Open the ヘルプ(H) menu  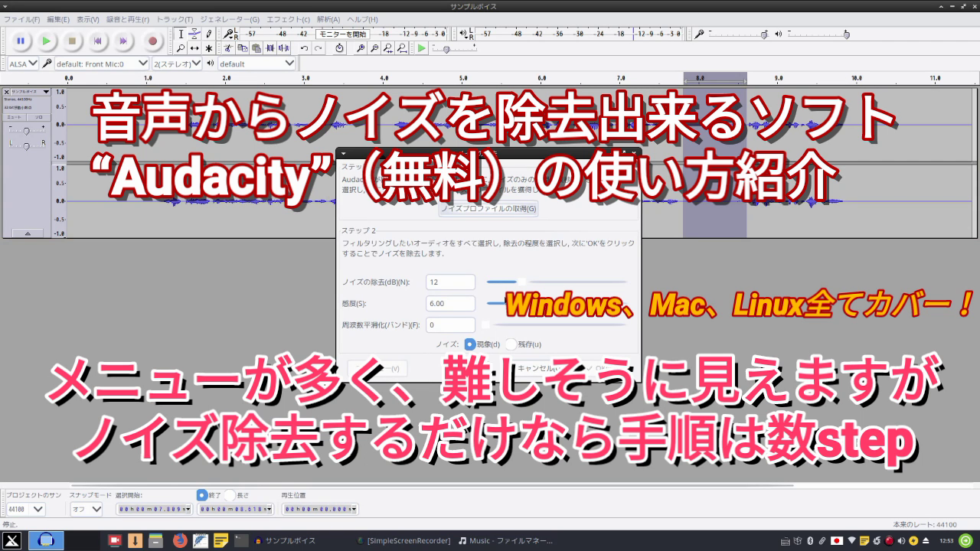(x=362, y=19)
